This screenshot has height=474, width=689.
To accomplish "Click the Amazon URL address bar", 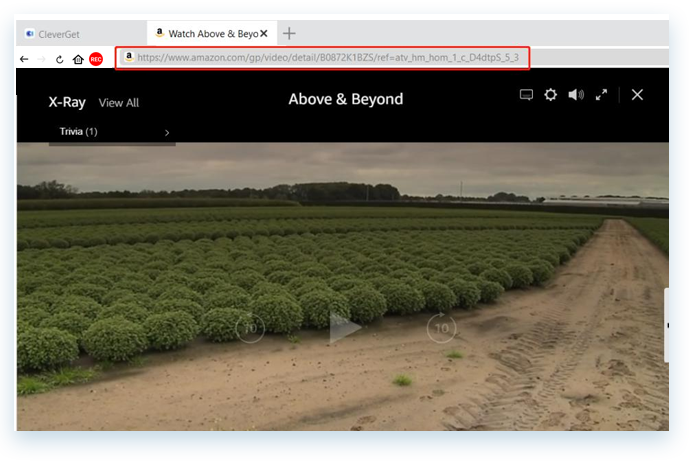I will [330, 58].
